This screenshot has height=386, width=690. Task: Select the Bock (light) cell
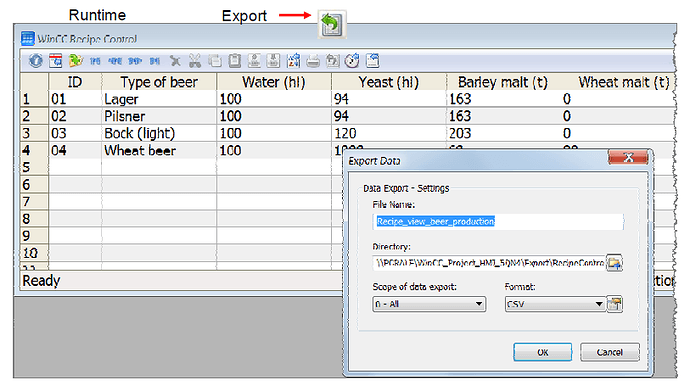tap(159, 133)
